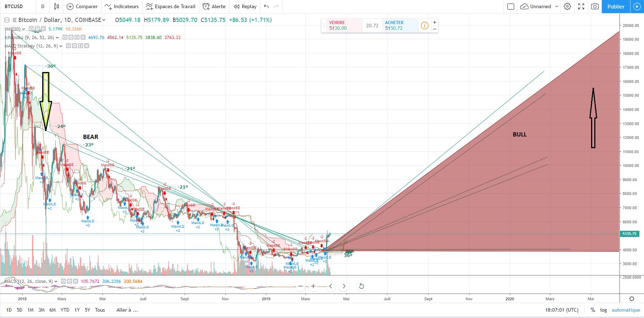Increase order quantity with plus stepper

point(435,22)
